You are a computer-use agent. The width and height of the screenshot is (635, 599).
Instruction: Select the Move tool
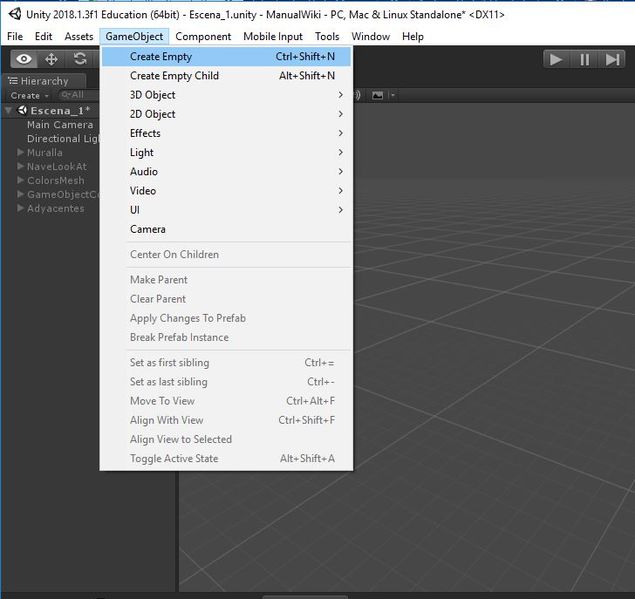51,59
